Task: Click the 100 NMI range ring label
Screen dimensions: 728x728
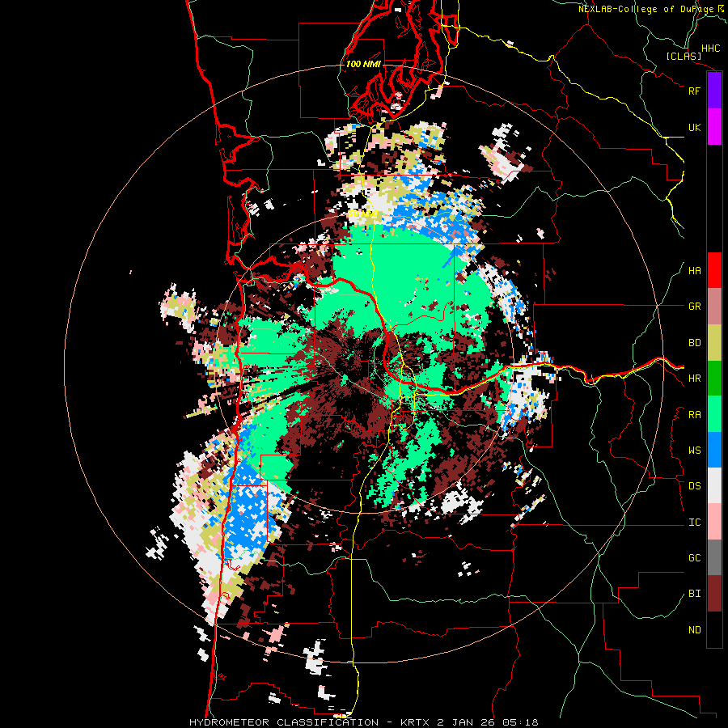Action: (363, 64)
